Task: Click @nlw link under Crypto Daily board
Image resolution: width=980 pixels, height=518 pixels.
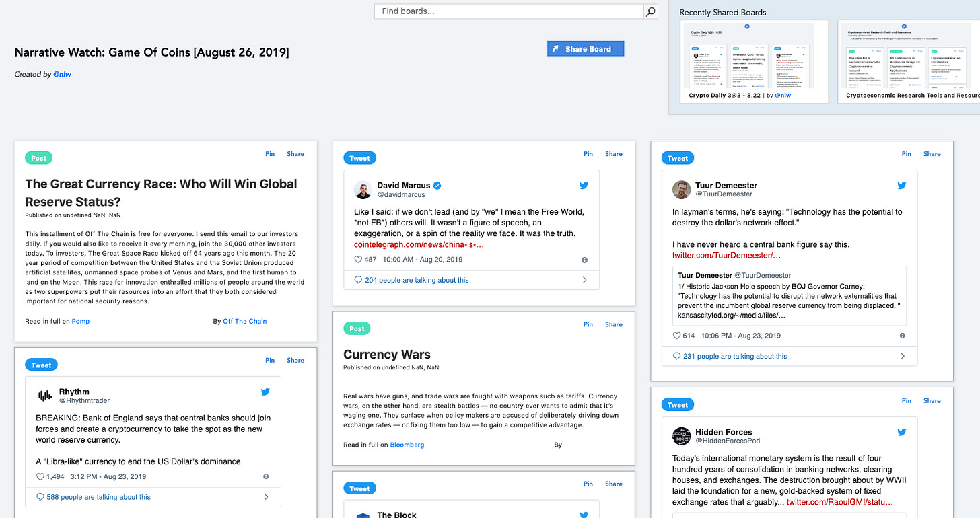Action: [783, 96]
